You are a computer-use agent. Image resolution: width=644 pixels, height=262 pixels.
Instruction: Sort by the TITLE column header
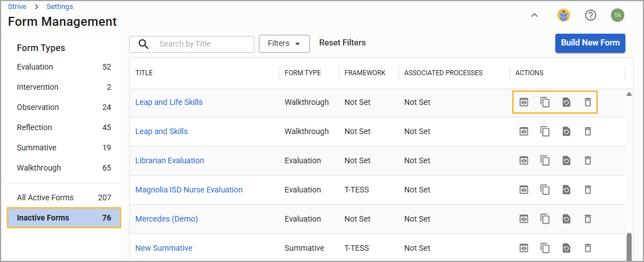pos(144,73)
